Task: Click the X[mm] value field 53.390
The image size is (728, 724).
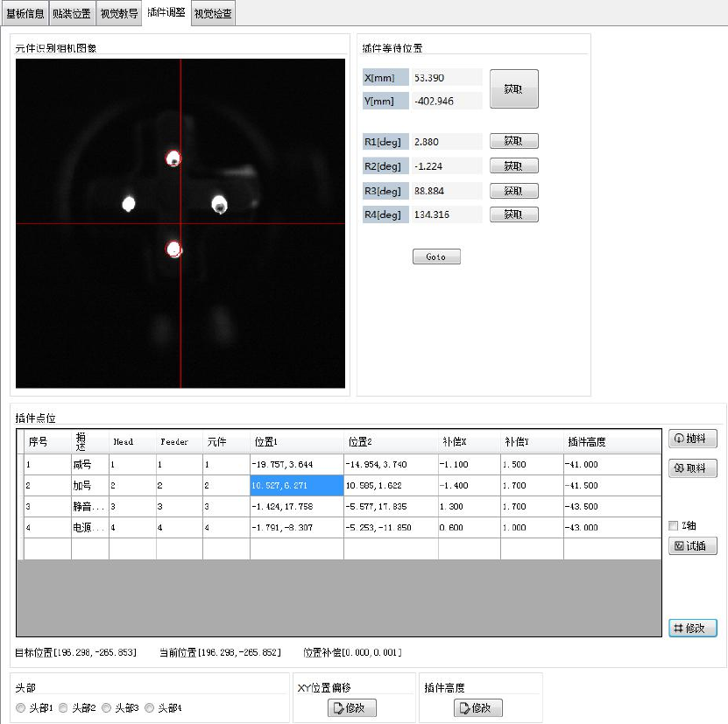Action: pos(446,78)
